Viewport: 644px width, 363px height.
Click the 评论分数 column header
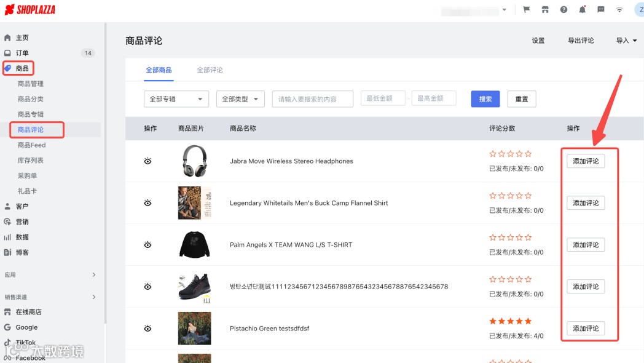click(x=502, y=128)
